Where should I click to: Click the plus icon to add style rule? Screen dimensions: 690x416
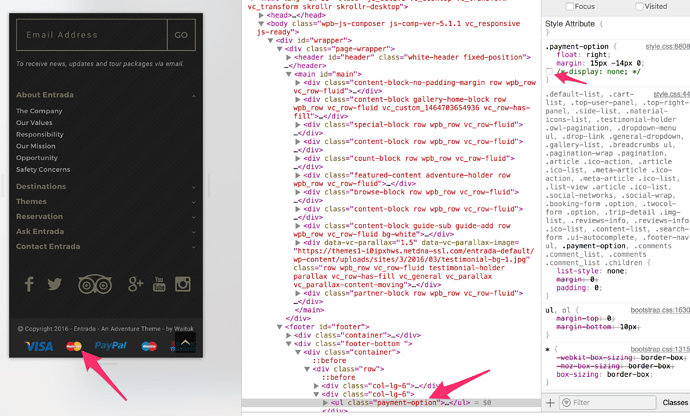(551, 402)
